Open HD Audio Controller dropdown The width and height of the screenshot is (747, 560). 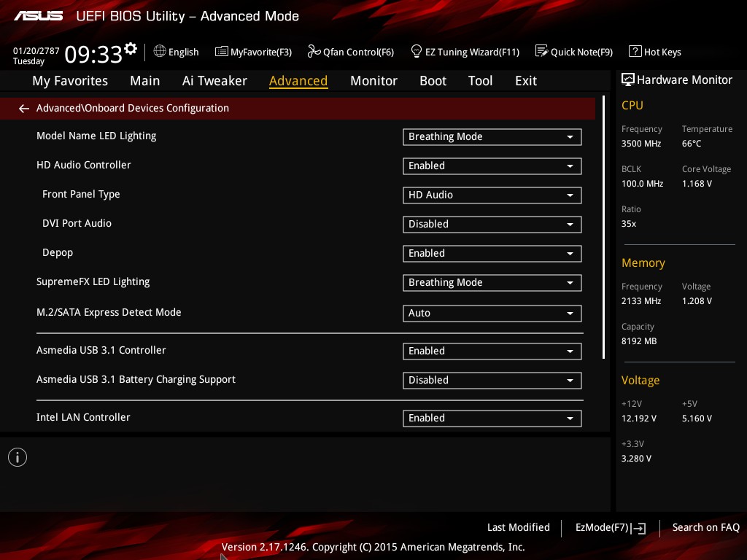pyautogui.click(x=492, y=166)
